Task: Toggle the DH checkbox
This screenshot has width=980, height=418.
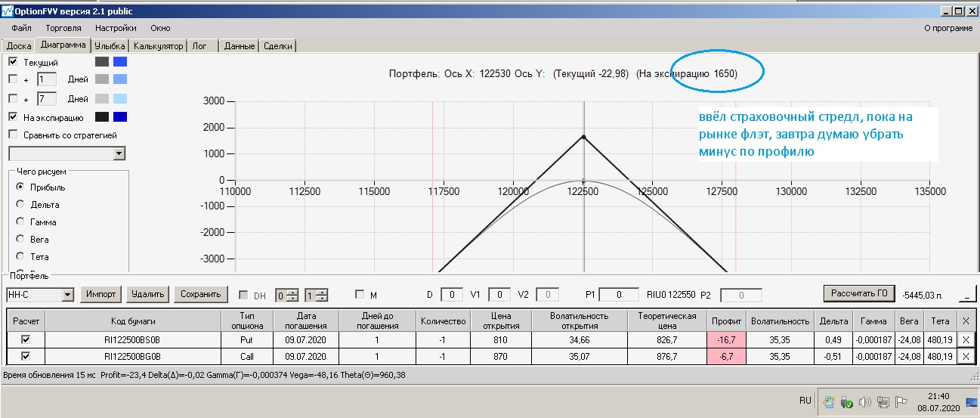Action: click(243, 295)
